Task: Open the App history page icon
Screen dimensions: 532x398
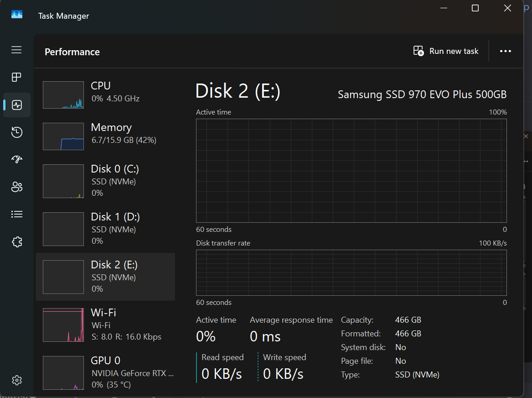Action: [x=16, y=132]
